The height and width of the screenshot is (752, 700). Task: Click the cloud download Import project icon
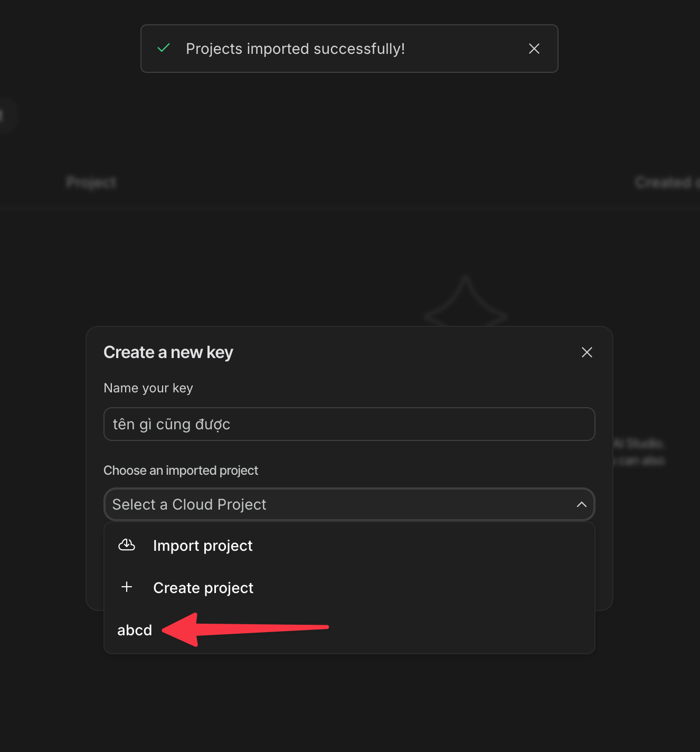pyautogui.click(x=127, y=545)
